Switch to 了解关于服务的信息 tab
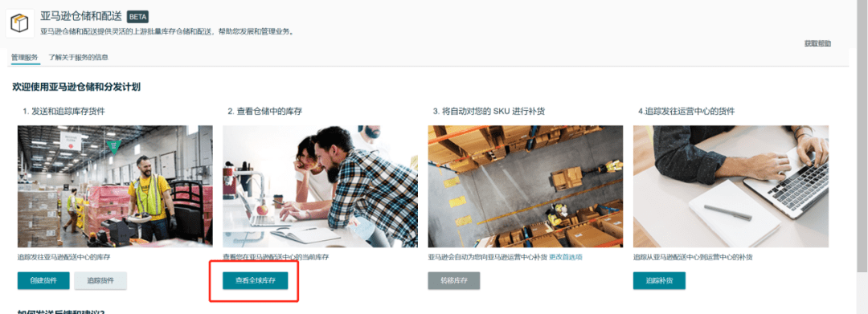868x314 pixels. 78,57
